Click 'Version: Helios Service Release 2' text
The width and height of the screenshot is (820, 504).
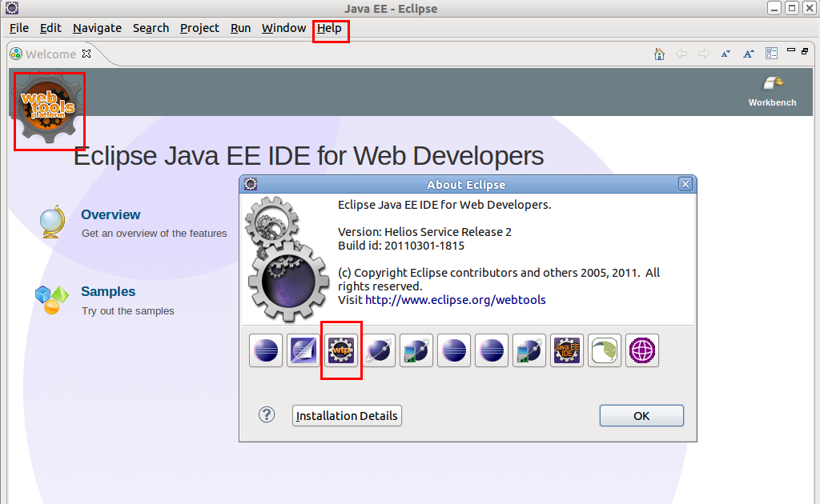pyautogui.click(x=424, y=232)
